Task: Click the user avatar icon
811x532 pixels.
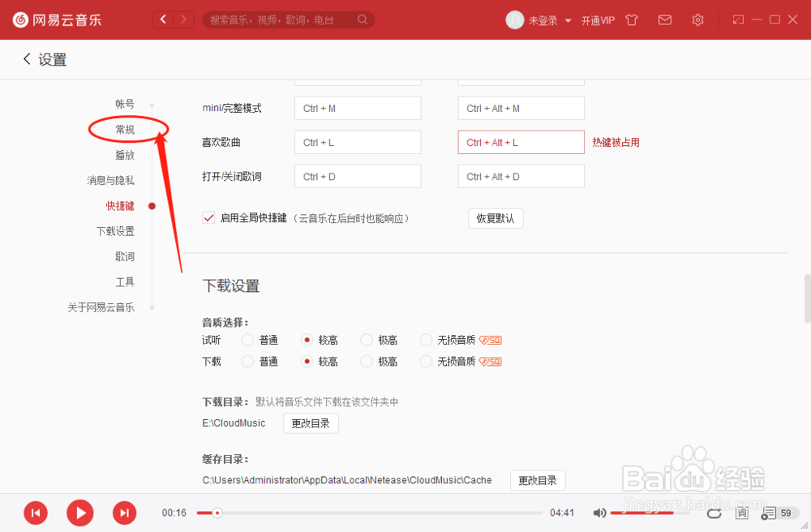Action: coord(515,20)
